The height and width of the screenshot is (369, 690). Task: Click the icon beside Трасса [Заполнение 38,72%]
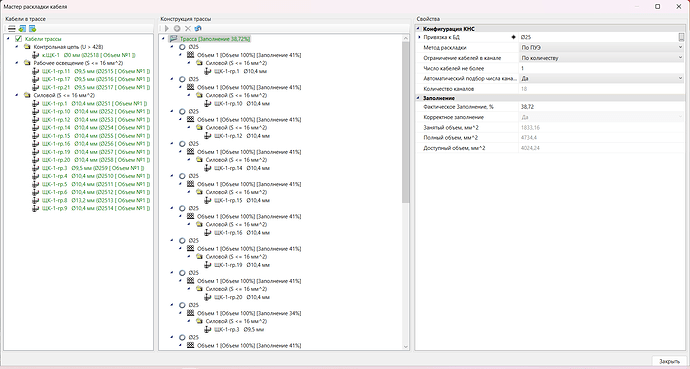pos(173,39)
